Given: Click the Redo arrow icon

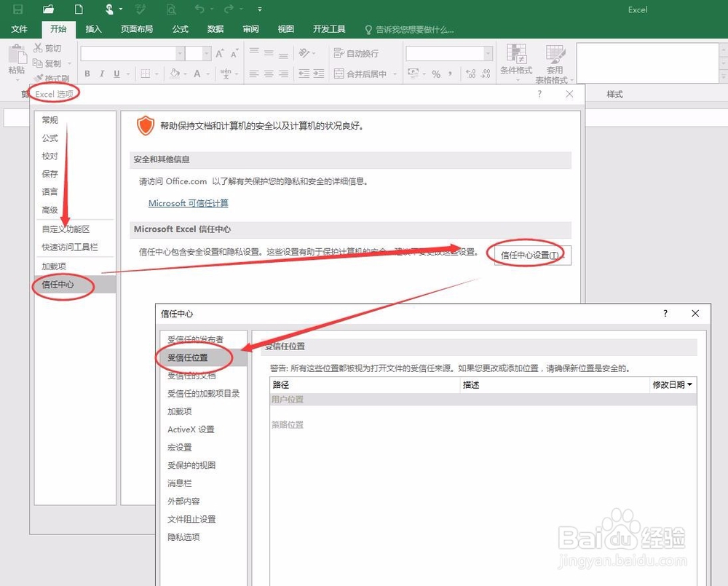Looking at the screenshot, I should pos(229,9).
